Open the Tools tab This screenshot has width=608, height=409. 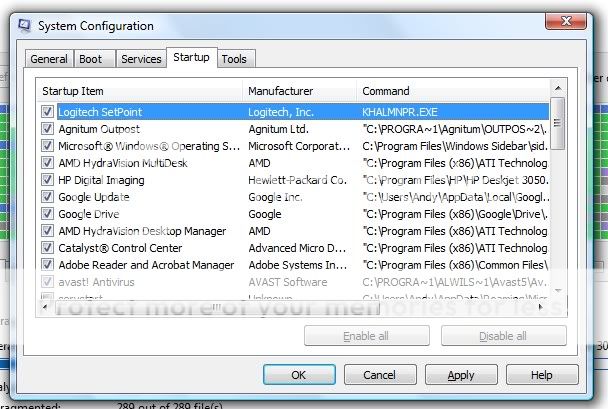(x=235, y=59)
